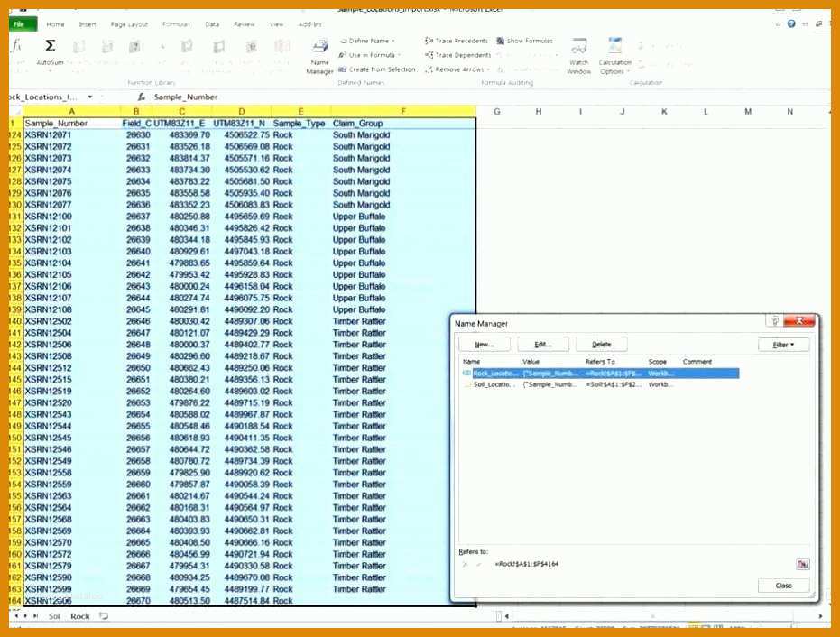This screenshot has height=637, width=840.
Task: Switch to the Review ribbon tab
Action: (x=245, y=24)
